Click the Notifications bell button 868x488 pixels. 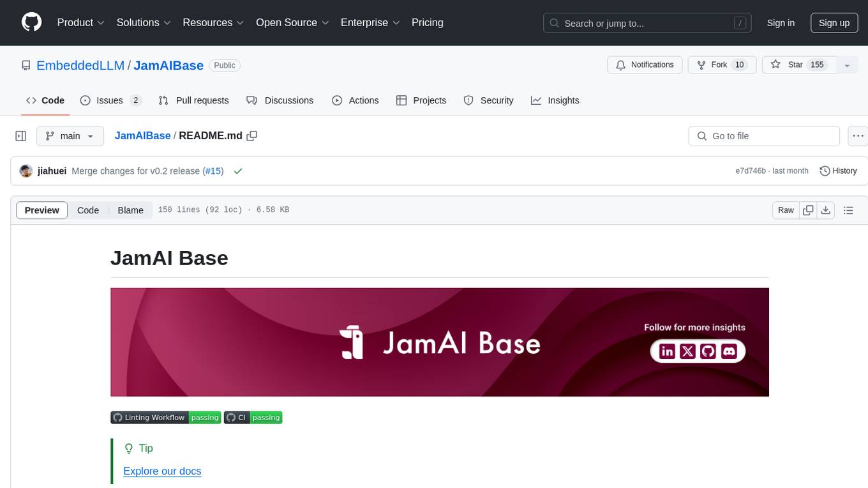pos(645,65)
